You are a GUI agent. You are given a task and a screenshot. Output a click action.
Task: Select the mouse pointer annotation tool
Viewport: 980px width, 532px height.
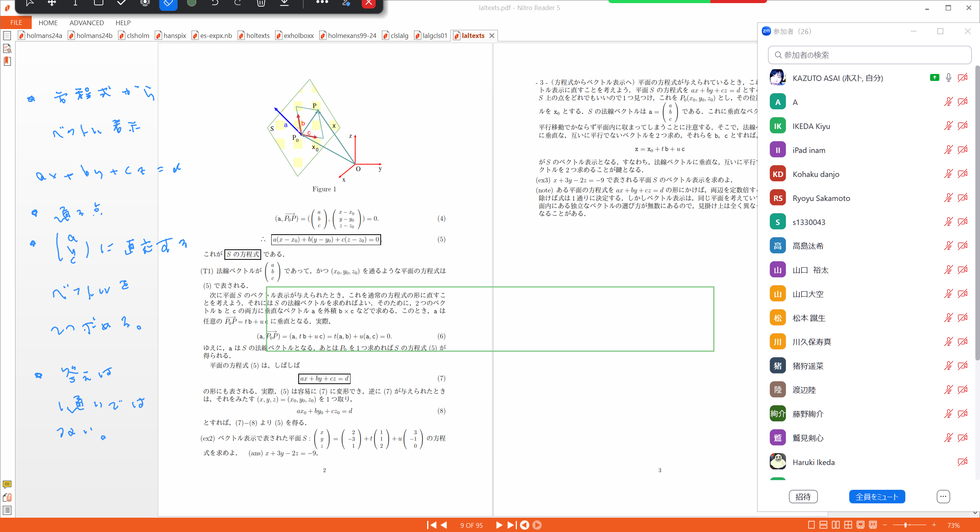pos(29,3)
